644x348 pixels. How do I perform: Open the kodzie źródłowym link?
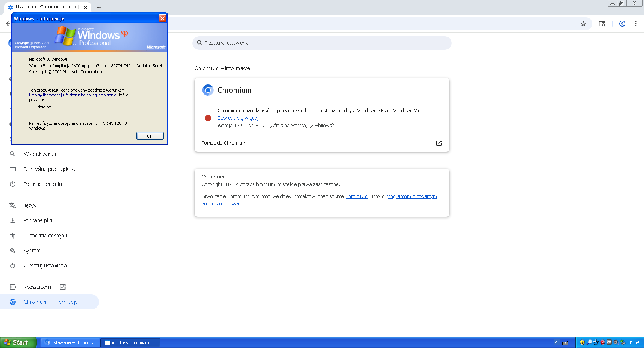click(x=221, y=204)
